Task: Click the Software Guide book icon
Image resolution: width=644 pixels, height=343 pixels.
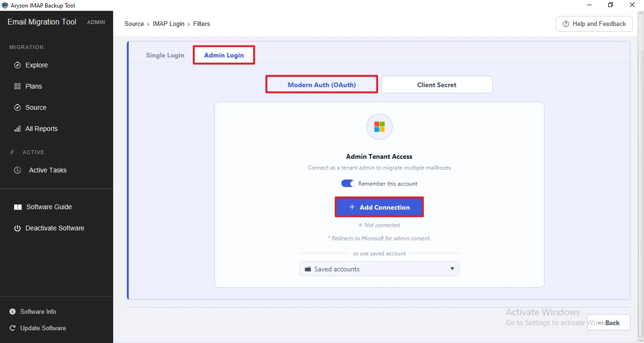Action: tap(17, 207)
